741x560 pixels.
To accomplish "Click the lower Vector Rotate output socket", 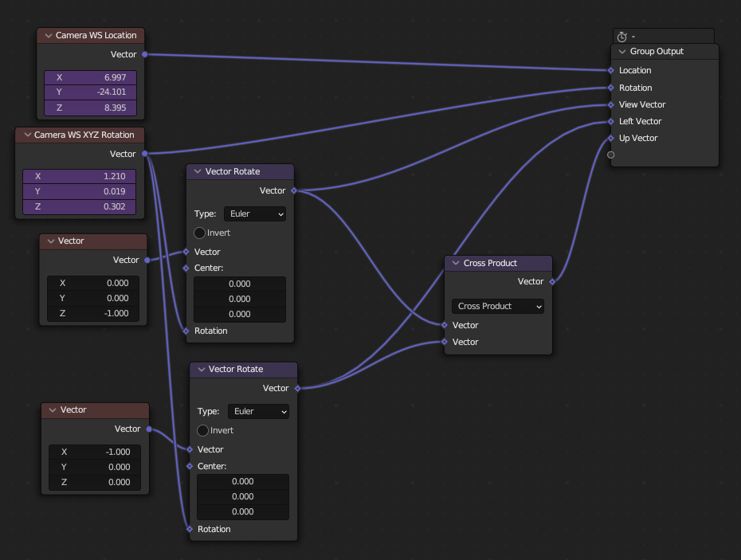I will pyautogui.click(x=297, y=389).
